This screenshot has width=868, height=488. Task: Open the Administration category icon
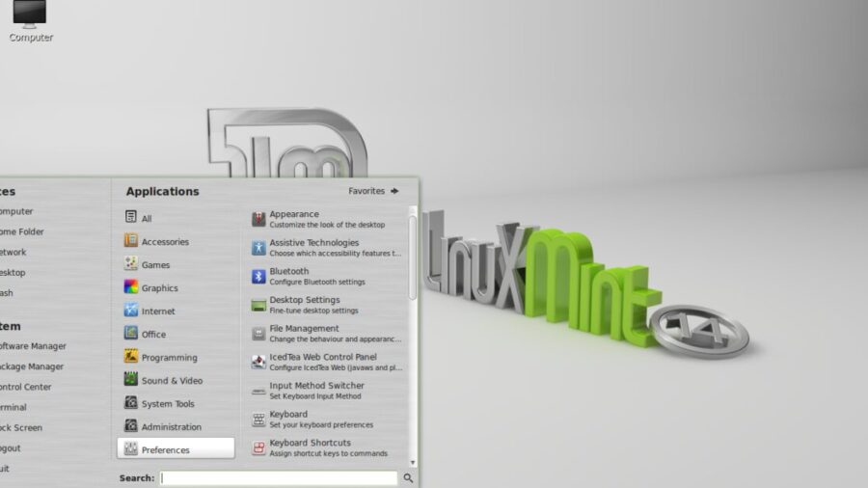pyautogui.click(x=130, y=426)
